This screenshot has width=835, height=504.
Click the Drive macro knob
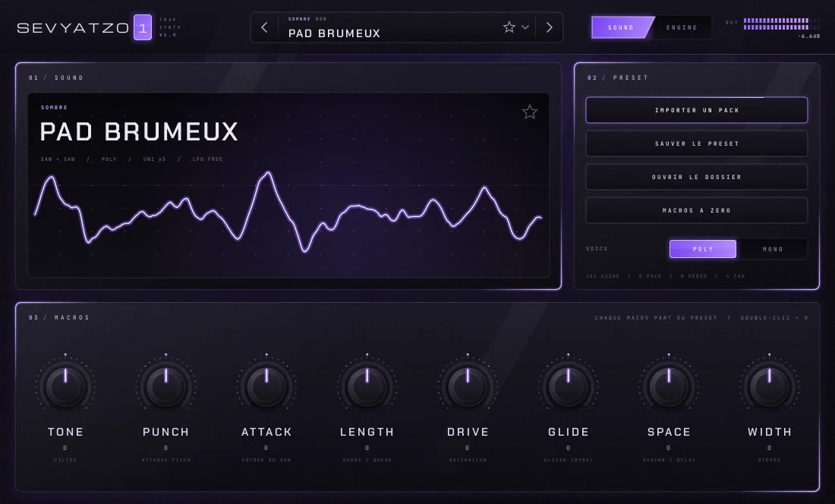(x=468, y=386)
